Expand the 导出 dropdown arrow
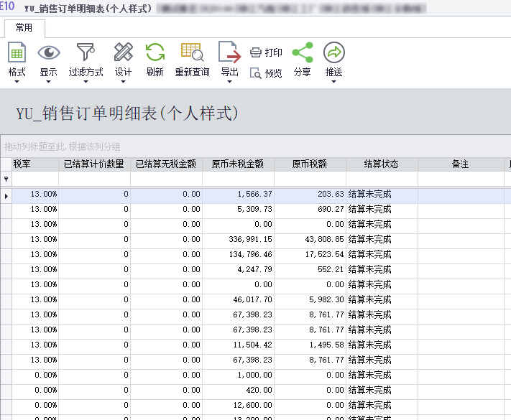Image resolution: width=511 pixels, height=420 pixels. click(x=229, y=82)
